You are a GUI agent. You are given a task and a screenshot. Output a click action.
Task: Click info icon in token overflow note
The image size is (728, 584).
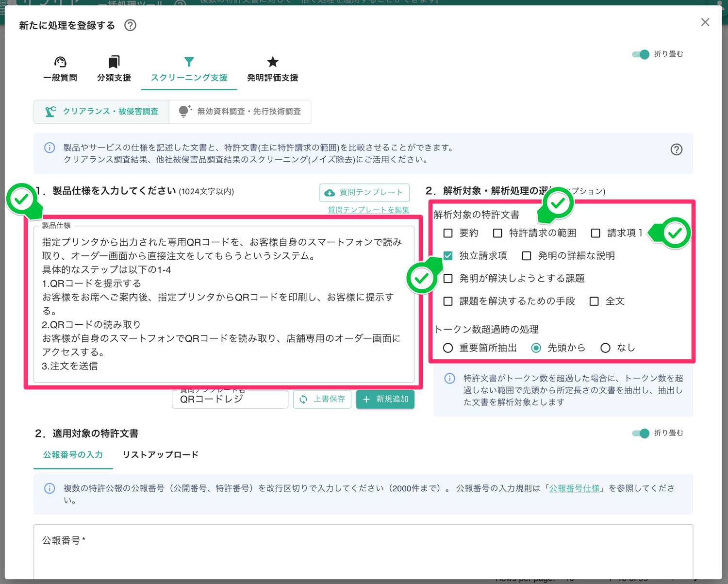point(450,378)
